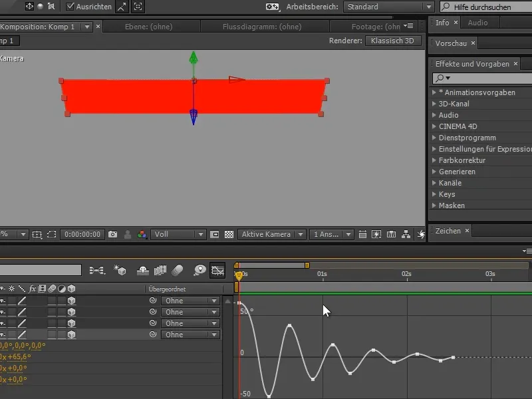Enable the Ausrichten snapping checkbox
The image size is (532, 399).
pyautogui.click(x=70, y=7)
